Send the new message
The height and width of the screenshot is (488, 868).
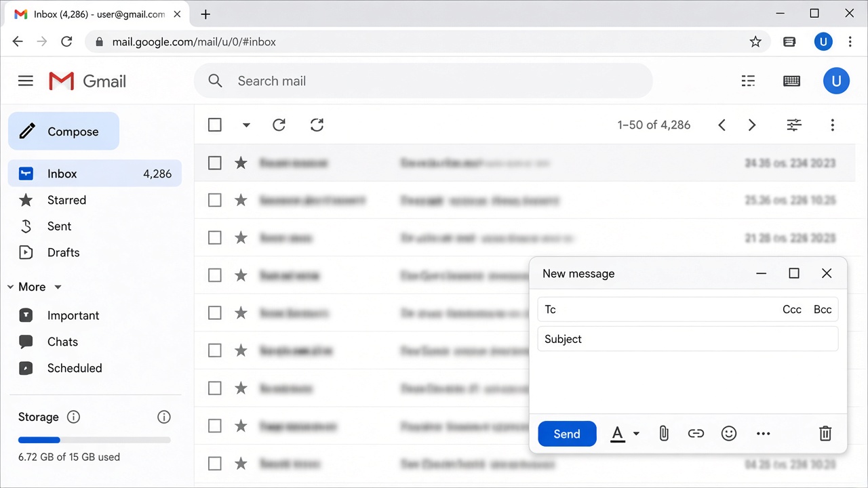(x=567, y=434)
